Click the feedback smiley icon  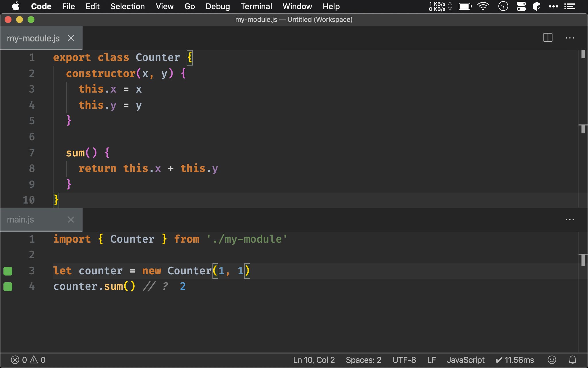[x=552, y=360]
